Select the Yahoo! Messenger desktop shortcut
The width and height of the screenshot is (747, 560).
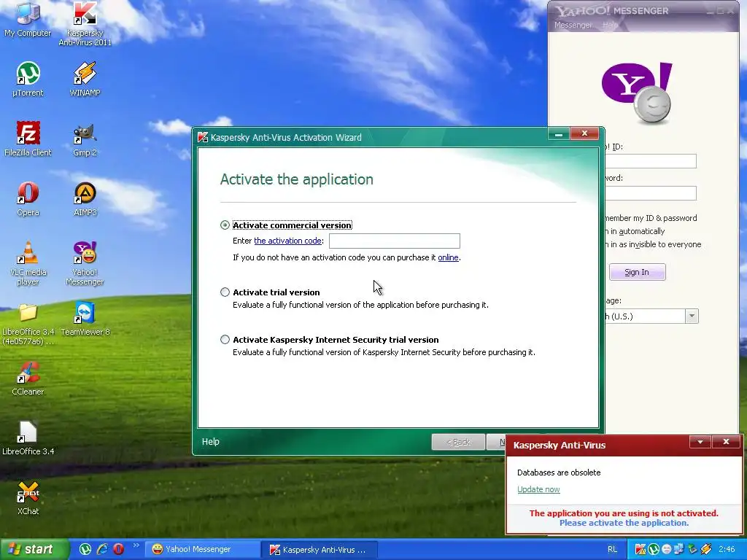click(85, 262)
